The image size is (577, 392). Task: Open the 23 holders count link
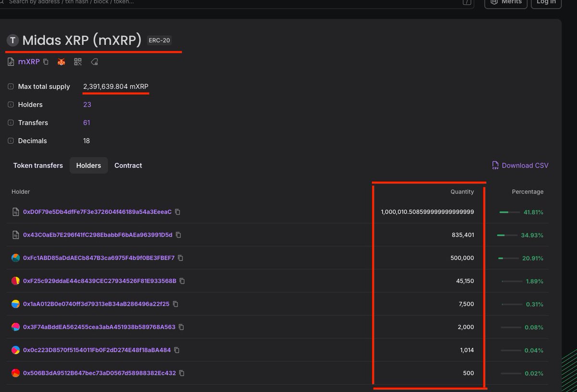(87, 105)
